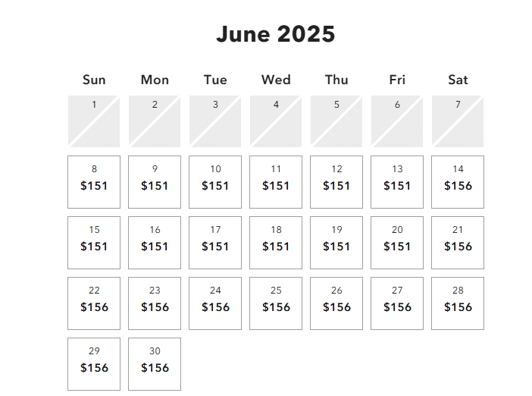The width and height of the screenshot is (532, 396).
Task: Choose June 18 priced $151
Action: point(276,243)
